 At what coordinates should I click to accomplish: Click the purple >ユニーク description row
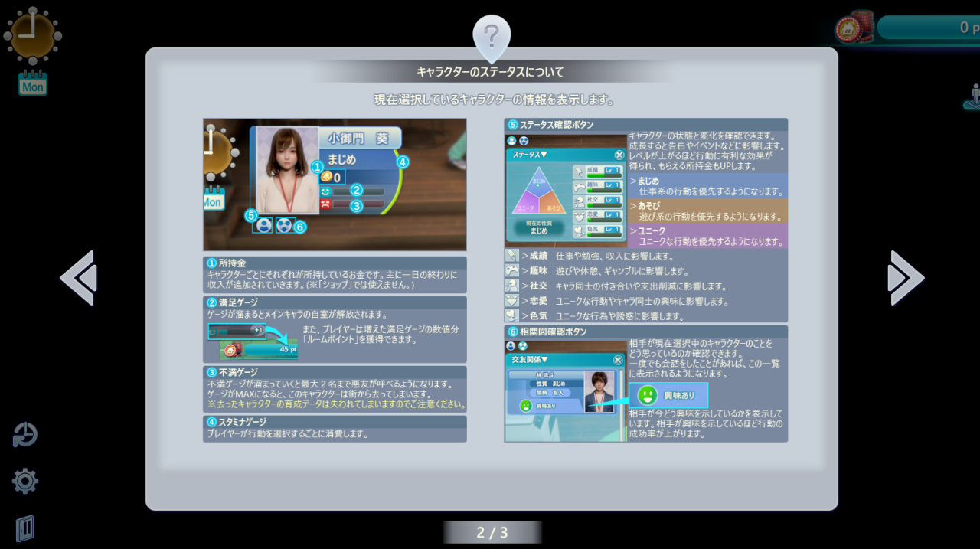pyautogui.click(x=707, y=236)
